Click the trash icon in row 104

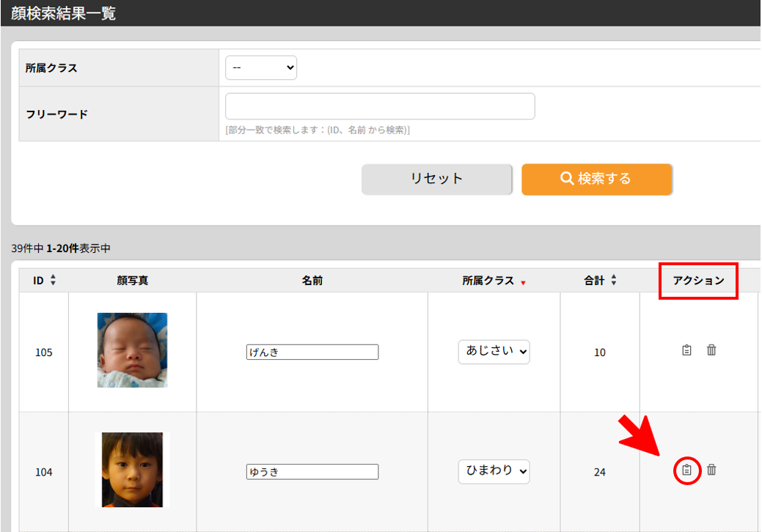711,470
